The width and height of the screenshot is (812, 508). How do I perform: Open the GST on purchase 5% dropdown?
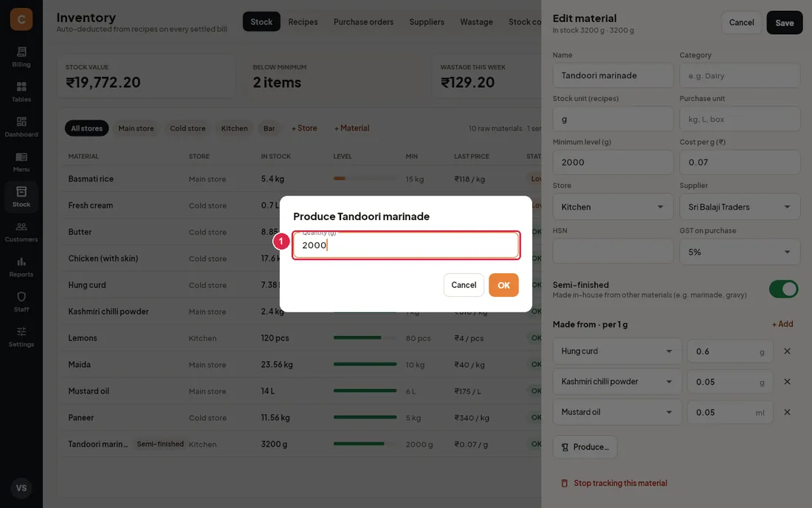pyautogui.click(x=740, y=252)
